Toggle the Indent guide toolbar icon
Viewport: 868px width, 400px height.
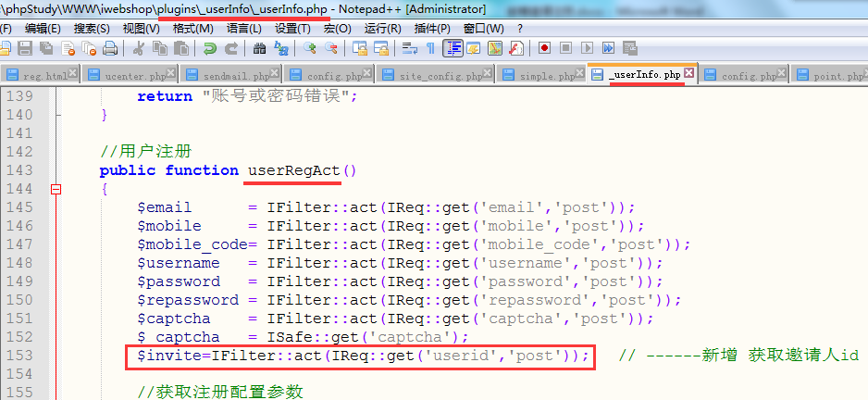point(453,48)
